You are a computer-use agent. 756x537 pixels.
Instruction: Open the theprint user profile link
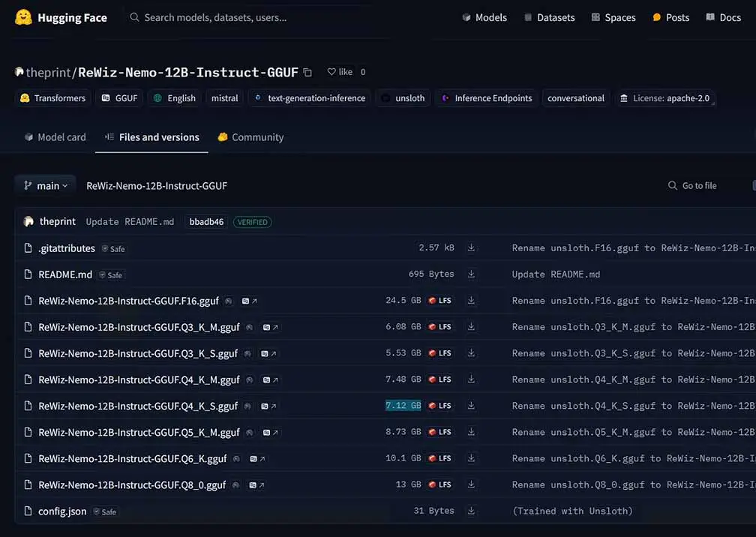(x=48, y=72)
